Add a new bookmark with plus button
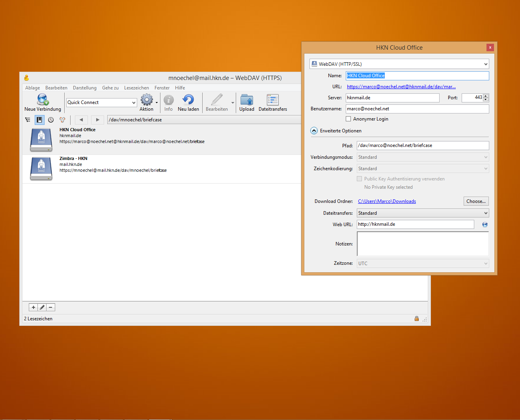Screen dimensions: 520x420 tap(34, 307)
